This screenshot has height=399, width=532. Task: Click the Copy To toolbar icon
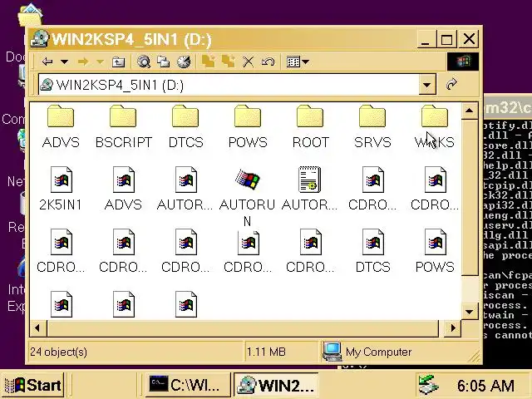228,62
